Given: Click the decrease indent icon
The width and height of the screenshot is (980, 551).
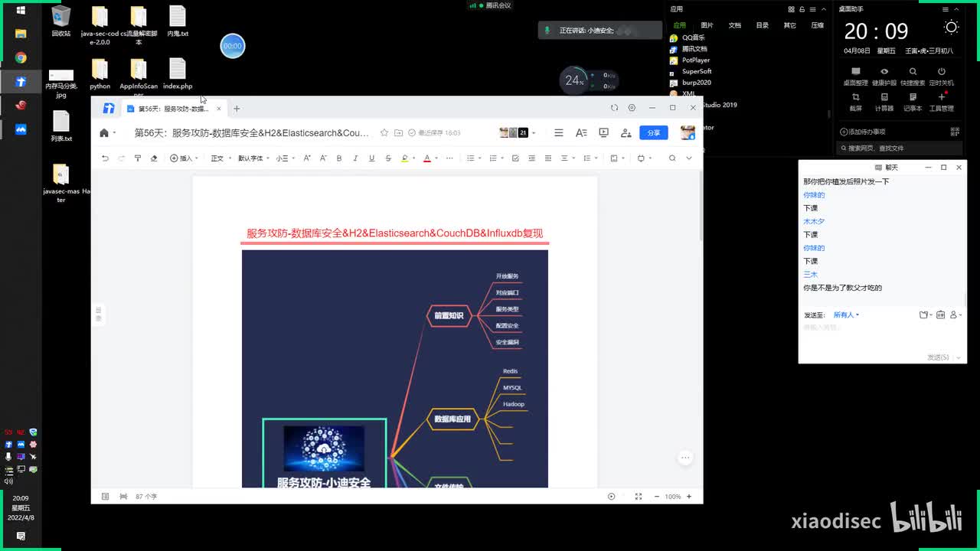Looking at the screenshot, I should [531, 158].
